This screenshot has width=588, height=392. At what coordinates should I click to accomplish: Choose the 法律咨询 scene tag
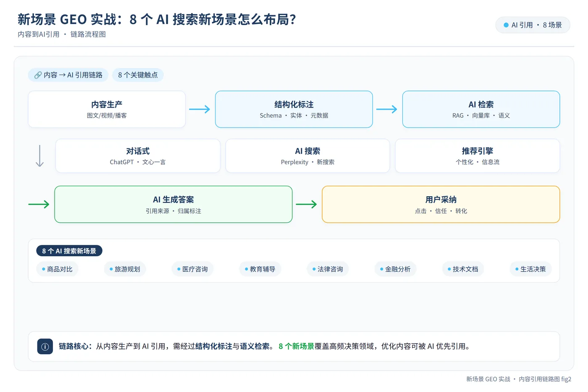[x=328, y=269]
